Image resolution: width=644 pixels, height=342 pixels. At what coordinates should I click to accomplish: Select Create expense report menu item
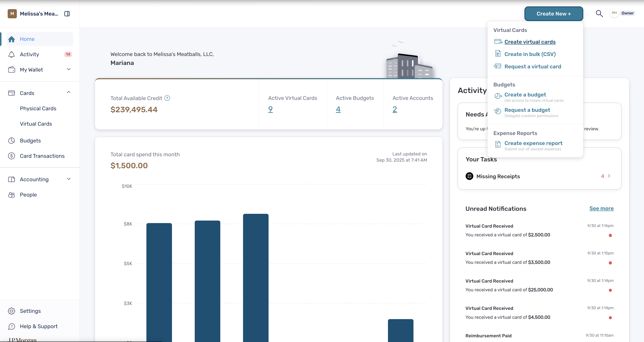click(x=533, y=143)
